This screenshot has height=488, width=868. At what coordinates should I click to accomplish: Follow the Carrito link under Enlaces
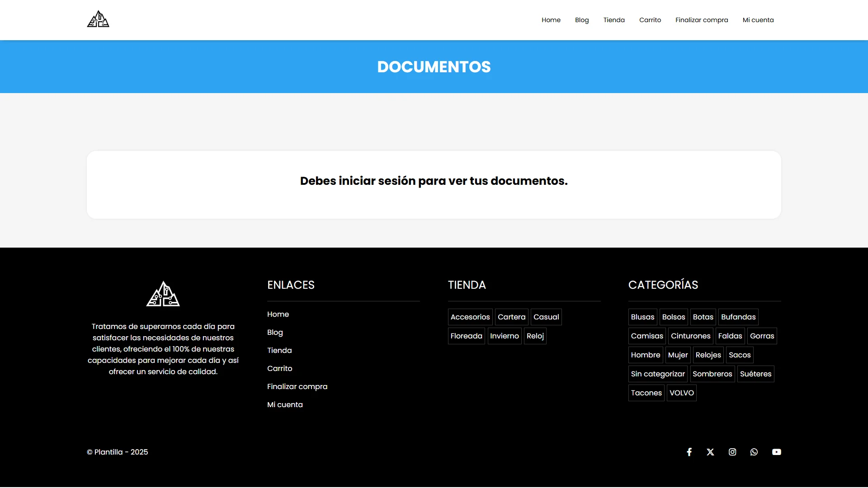[x=280, y=368]
